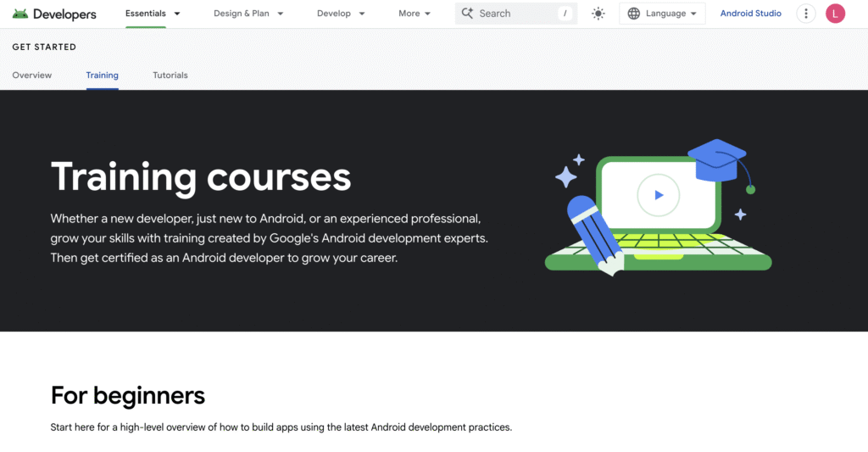This screenshot has height=452, width=868.
Task: Click the search magnifier icon
Action: point(467,14)
